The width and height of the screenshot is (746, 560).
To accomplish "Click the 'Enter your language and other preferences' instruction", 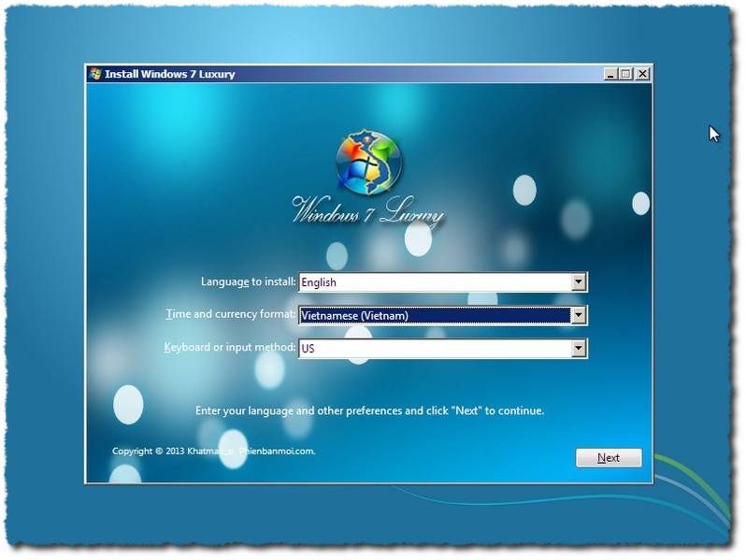I will (x=369, y=410).
